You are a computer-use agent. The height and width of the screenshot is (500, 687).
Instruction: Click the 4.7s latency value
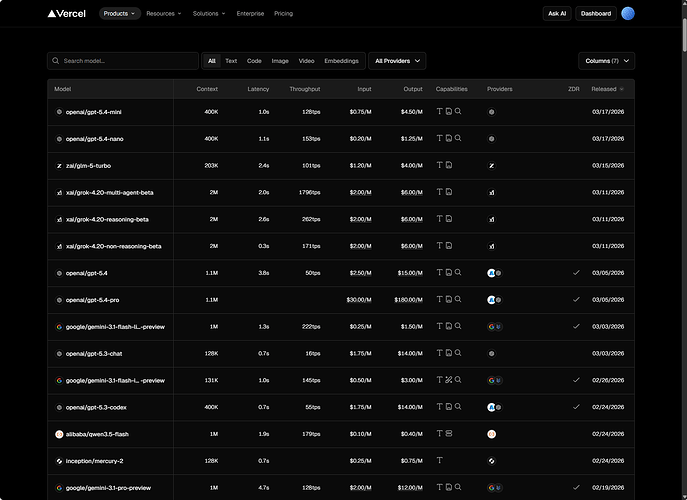tap(264, 488)
